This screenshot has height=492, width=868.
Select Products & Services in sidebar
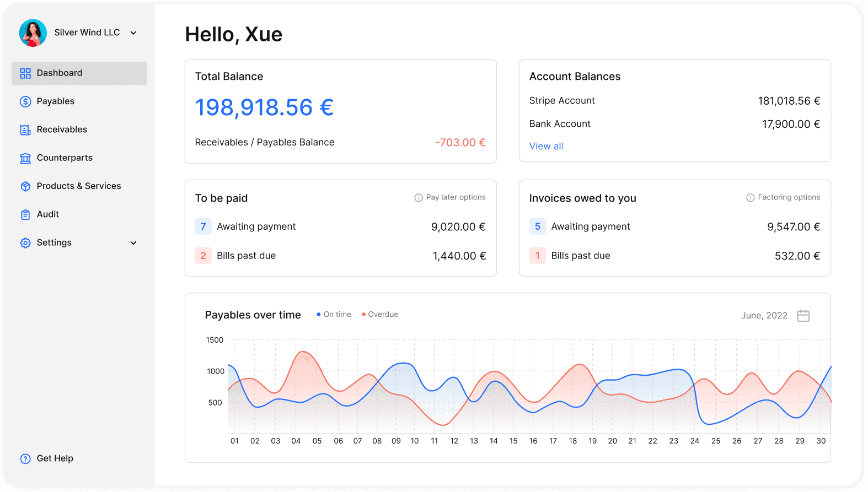click(x=79, y=186)
